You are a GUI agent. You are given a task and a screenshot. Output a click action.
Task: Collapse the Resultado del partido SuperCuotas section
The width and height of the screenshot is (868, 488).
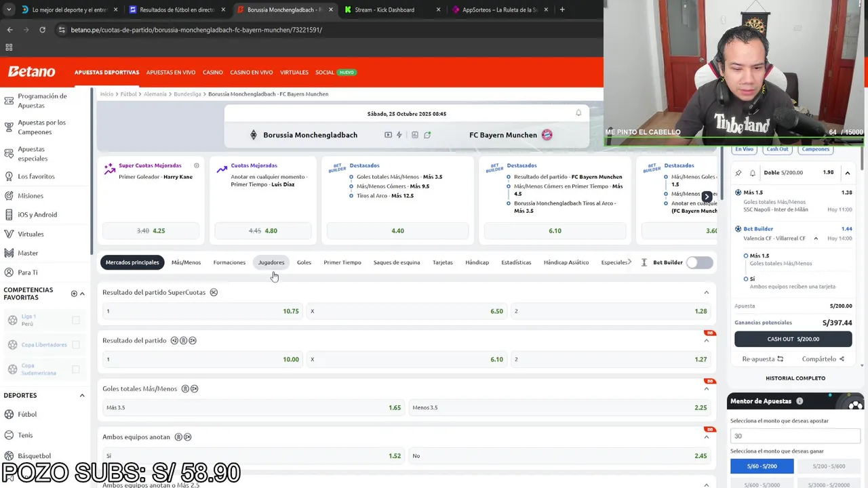[x=706, y=292]
